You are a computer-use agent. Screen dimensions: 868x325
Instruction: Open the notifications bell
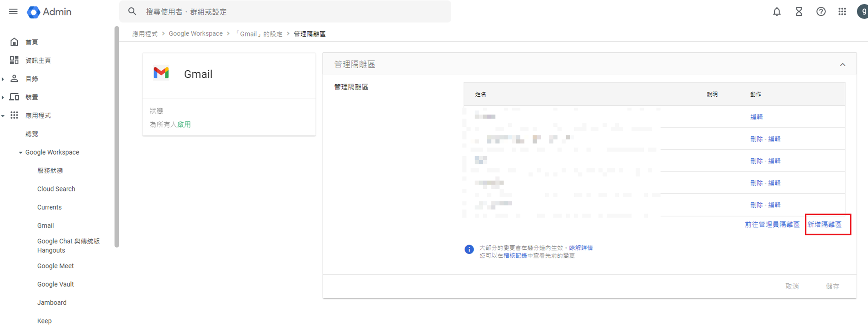pos(777,12)
